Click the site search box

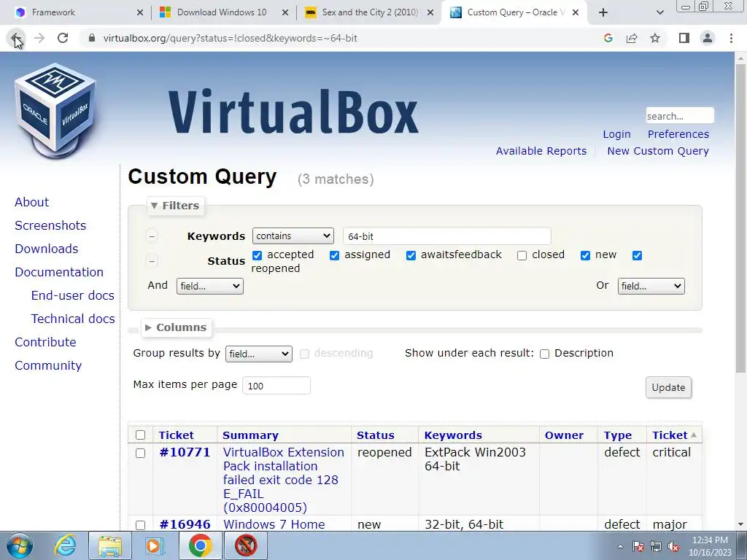point(680,116)
